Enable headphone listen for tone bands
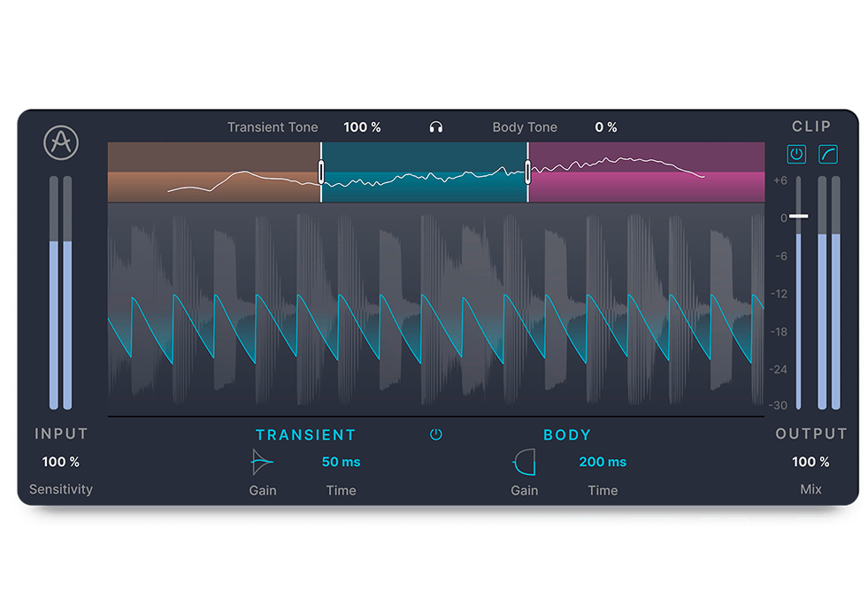The image size is (868, 605). click(x=435, y=127)
